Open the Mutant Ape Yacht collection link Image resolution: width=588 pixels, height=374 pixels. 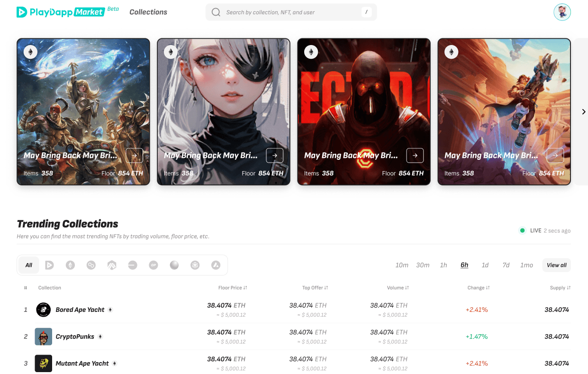pos(82,364)
